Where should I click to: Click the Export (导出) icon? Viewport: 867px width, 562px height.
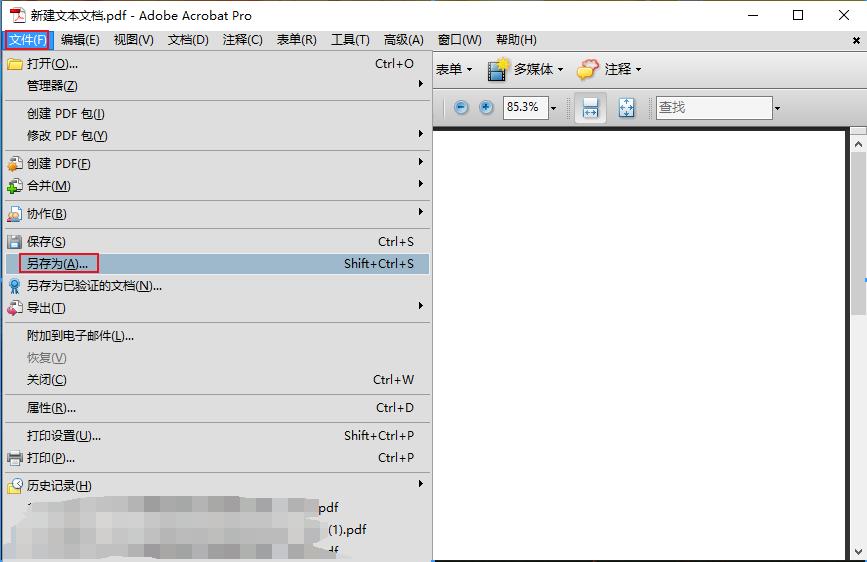tap(15, 308)
